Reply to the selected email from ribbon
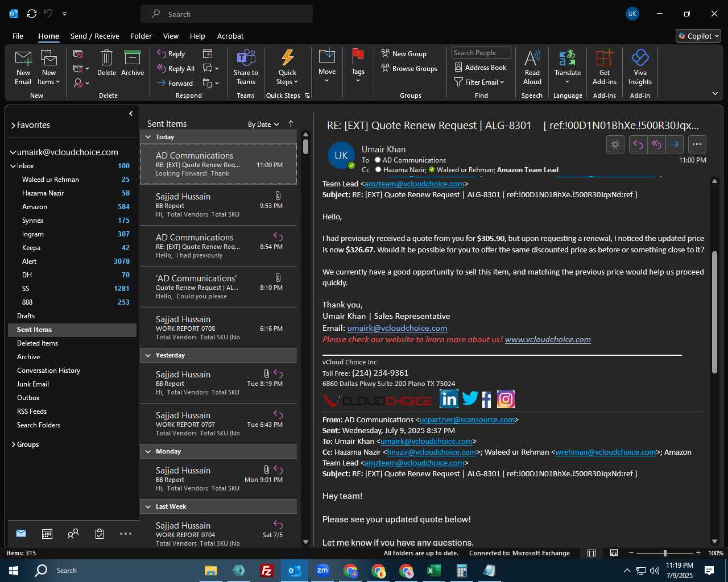The height and width of the screenshot is (582, 728). [x=172, y=54]
